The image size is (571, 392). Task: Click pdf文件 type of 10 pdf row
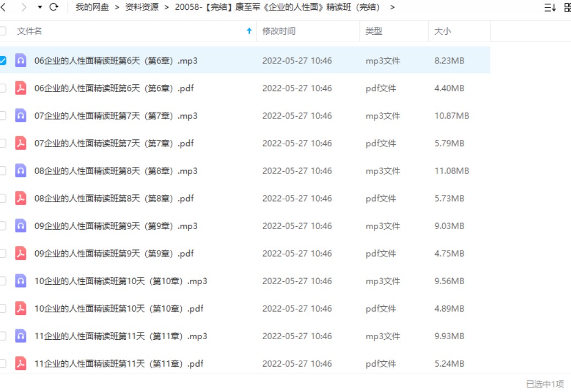coord(380,309)
